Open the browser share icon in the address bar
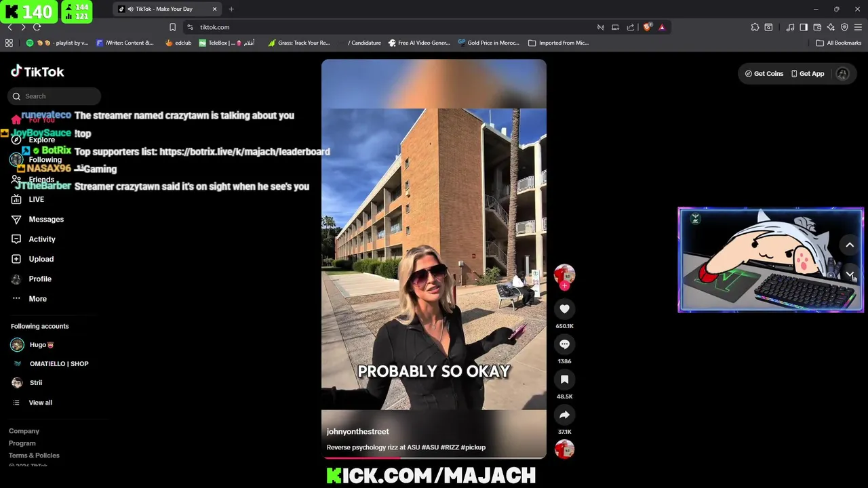Screen dimensions: 868x488 click(x=631, y=27)
